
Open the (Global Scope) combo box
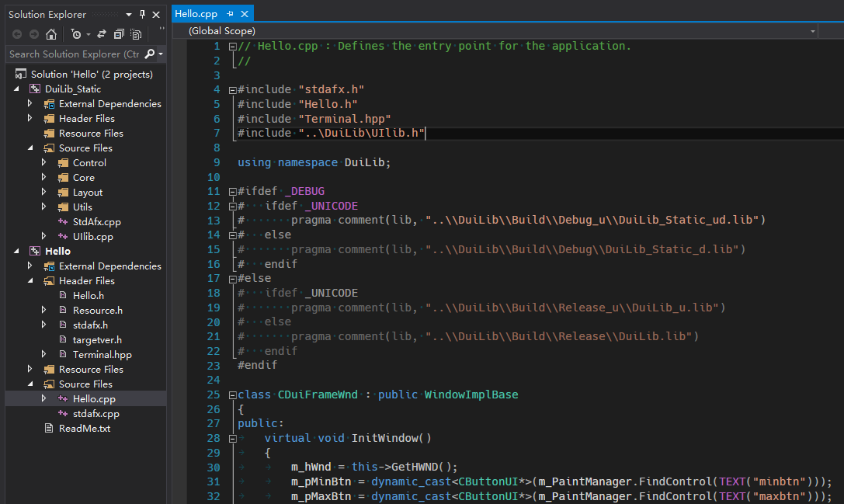[x=495, y=31]
